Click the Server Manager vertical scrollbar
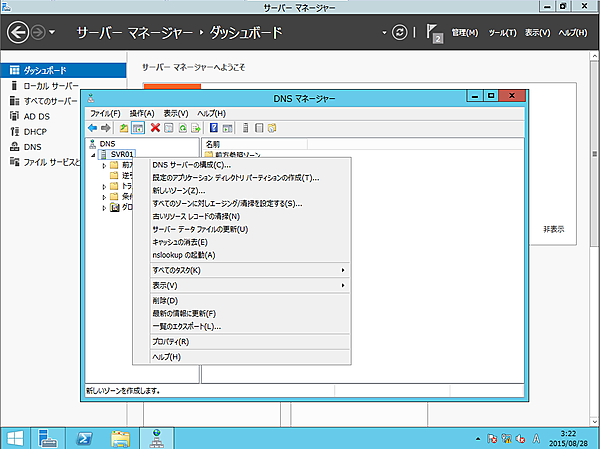Image resolution: width=600 pixels, height=449 pixels. click(x=594, y=153)
